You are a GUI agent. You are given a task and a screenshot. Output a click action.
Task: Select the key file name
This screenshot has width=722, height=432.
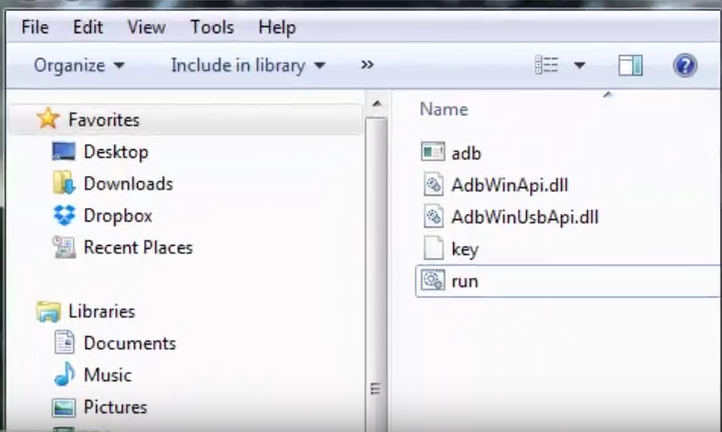(x=465, y=250)
